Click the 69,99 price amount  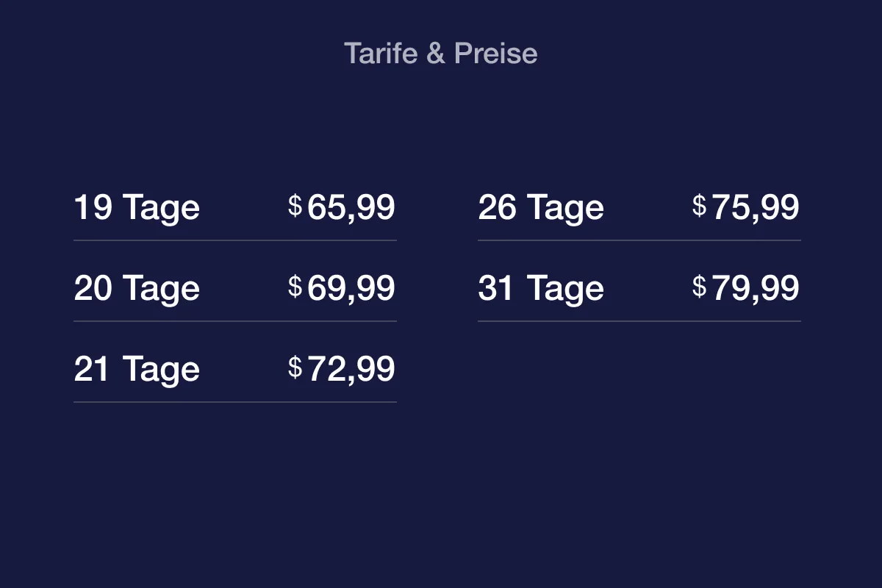(351, 288)
